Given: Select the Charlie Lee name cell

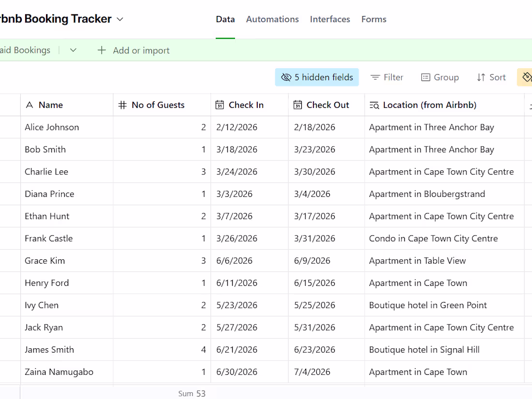Looking at the screenshot, I should pos(67,172).
